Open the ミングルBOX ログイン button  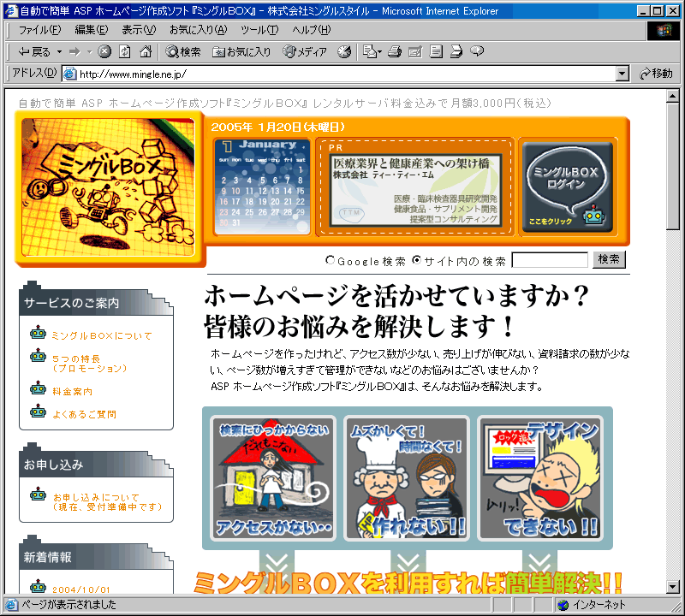(568, 187)
